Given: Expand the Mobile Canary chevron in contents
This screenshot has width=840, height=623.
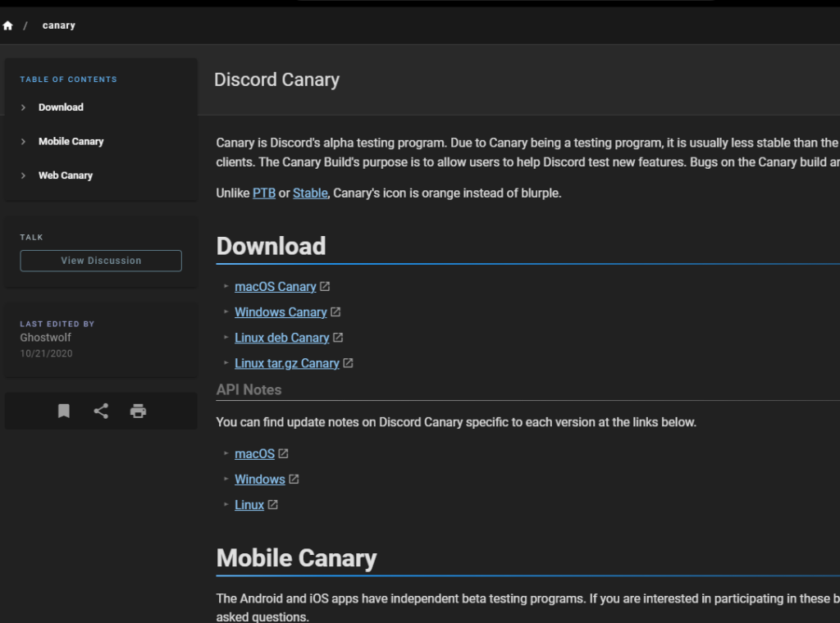Looking at the screenshot, I should (x=24, y=142).
